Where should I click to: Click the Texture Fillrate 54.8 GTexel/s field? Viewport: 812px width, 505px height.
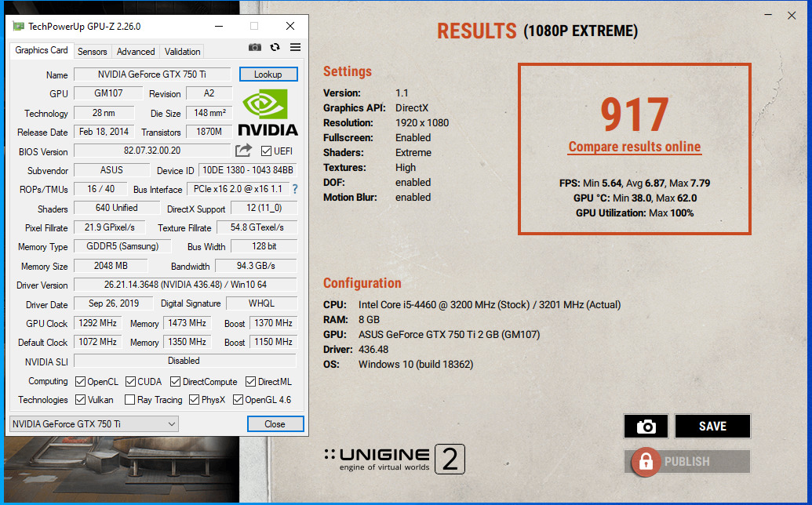point(257,227)
